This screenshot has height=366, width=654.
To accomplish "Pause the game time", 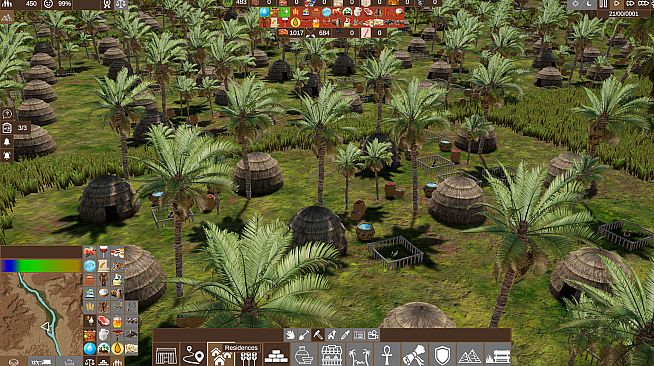I will 604,4.
